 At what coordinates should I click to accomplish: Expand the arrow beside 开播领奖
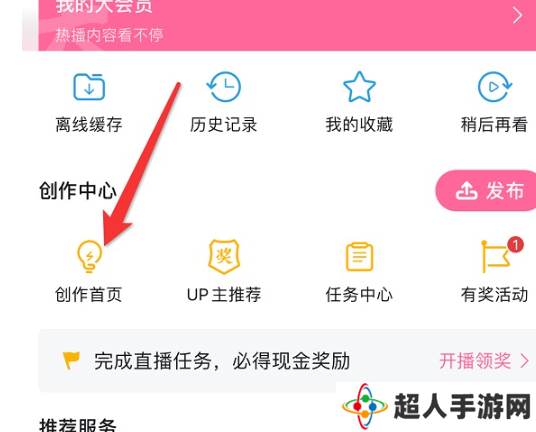pos(524,361)
